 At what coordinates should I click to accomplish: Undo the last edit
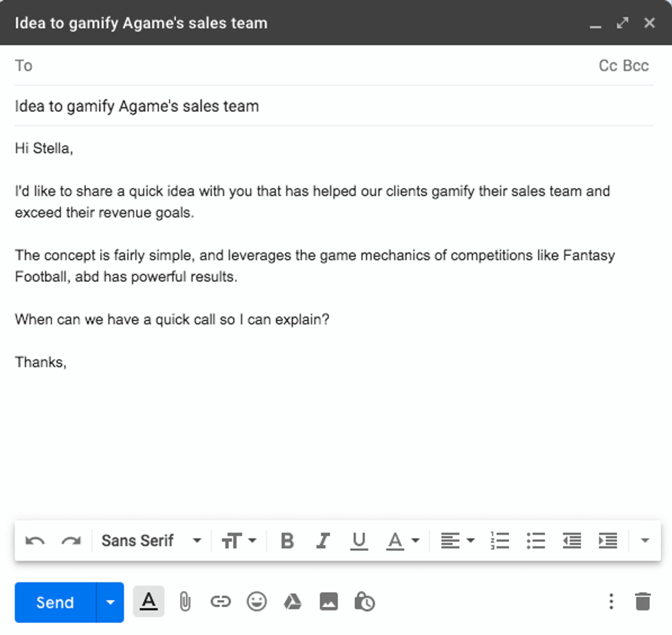click(35, 540)
